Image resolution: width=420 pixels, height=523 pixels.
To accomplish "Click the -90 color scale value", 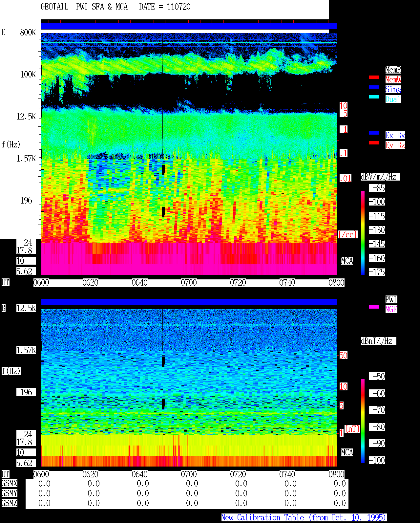I will [377, 444].
